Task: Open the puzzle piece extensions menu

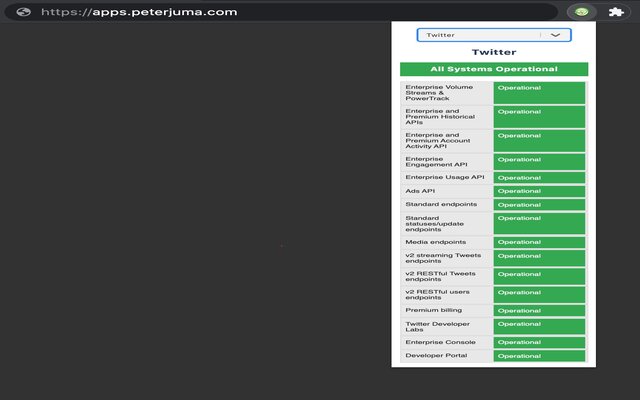Action: tap(615, 12)
